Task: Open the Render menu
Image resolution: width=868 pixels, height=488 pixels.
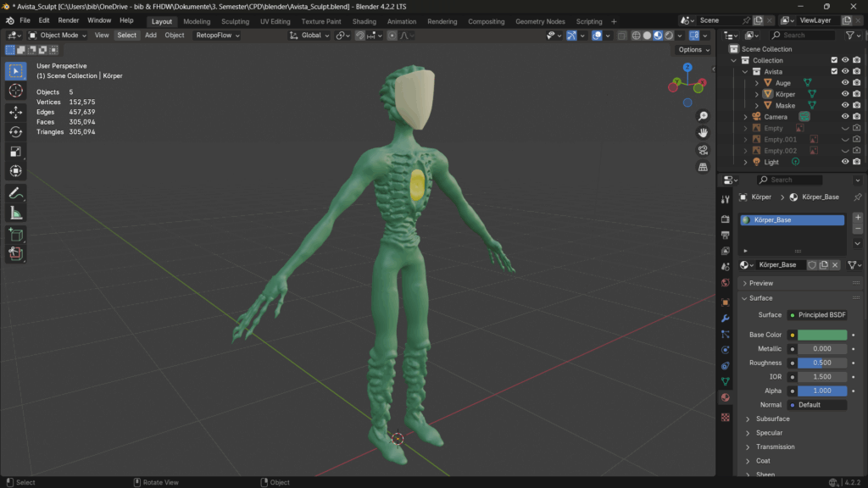Action: [x=68, y=20]
